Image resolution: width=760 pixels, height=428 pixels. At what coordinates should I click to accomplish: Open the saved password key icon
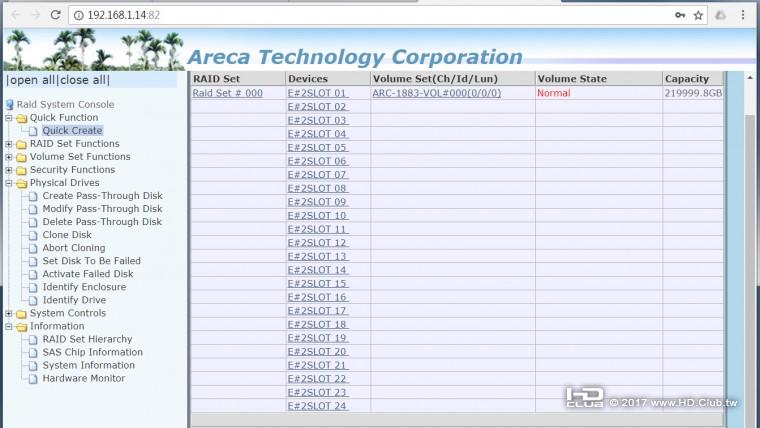[680, 16]
